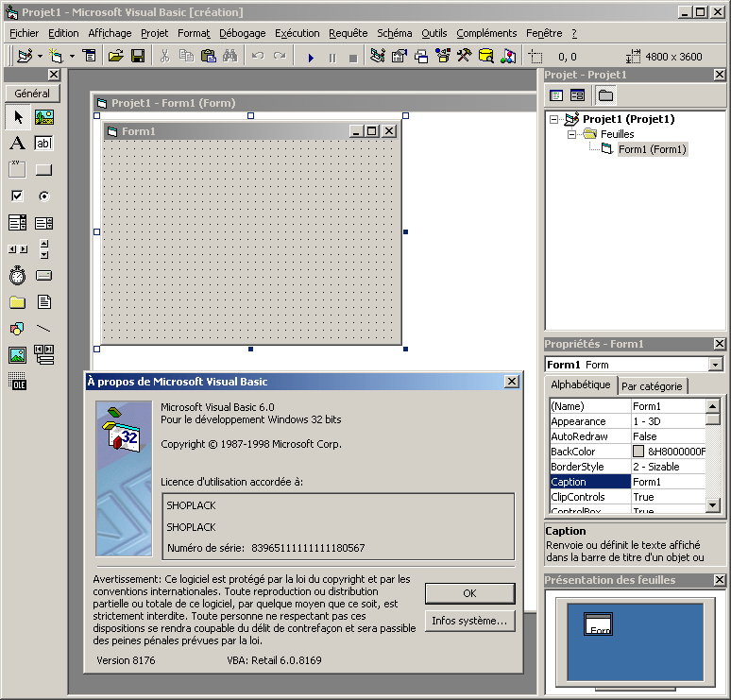Click the Add Form toolbar icon

point(56,57)
